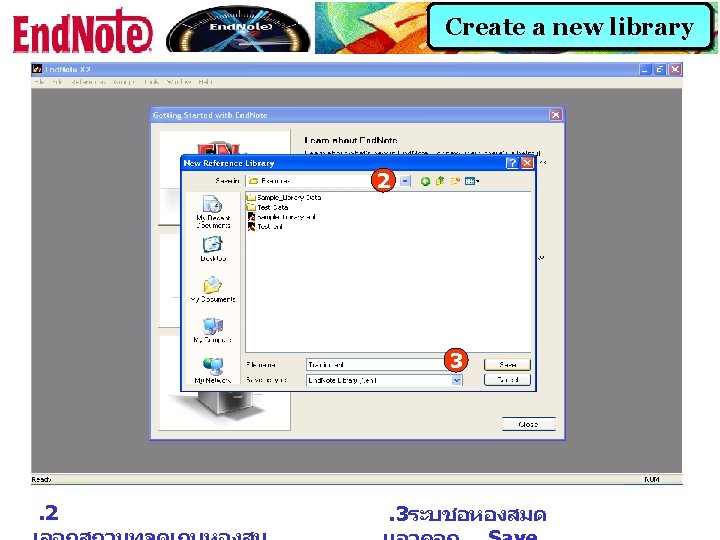Open the File menu in EndNote
The image size is (720, 540).
tap(40, 82)
